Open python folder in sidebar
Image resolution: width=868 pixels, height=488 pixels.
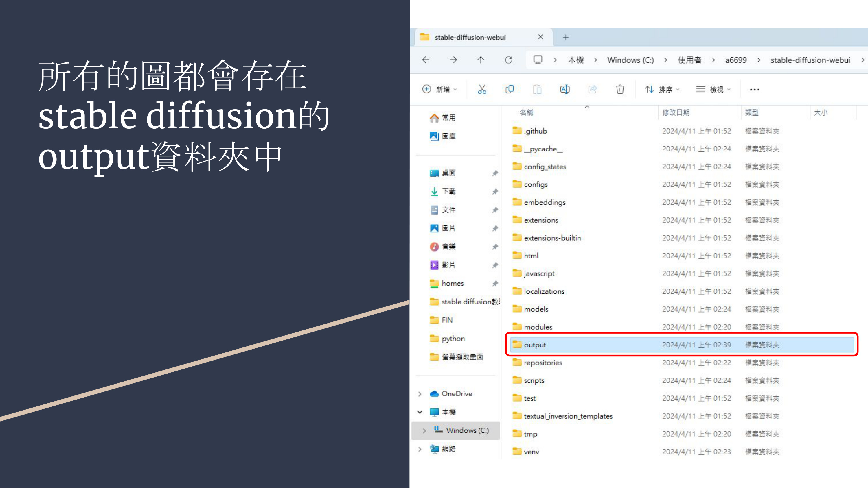[x=447, y=339]
